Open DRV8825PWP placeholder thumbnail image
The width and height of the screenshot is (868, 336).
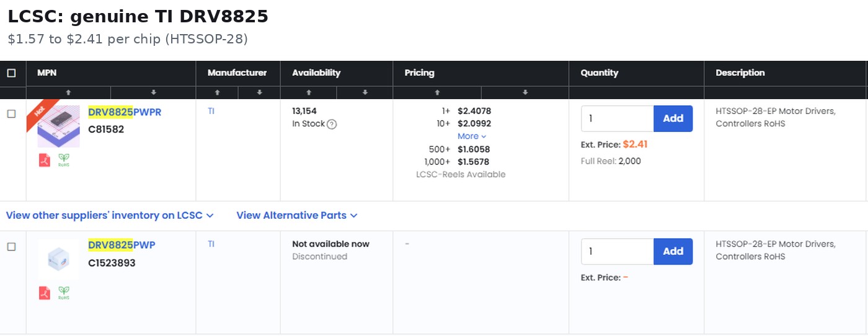click(59, 259)
